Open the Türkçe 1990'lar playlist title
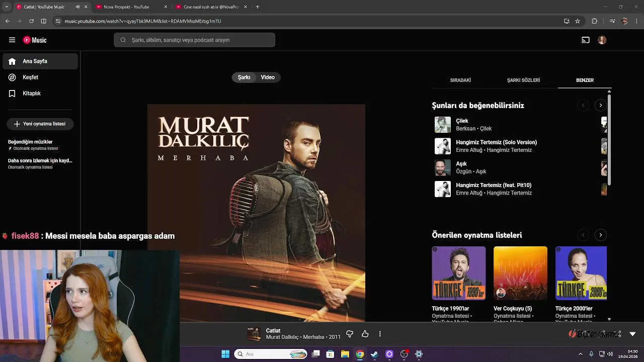This screenshot has height=362, width=644. pos(450,309)
